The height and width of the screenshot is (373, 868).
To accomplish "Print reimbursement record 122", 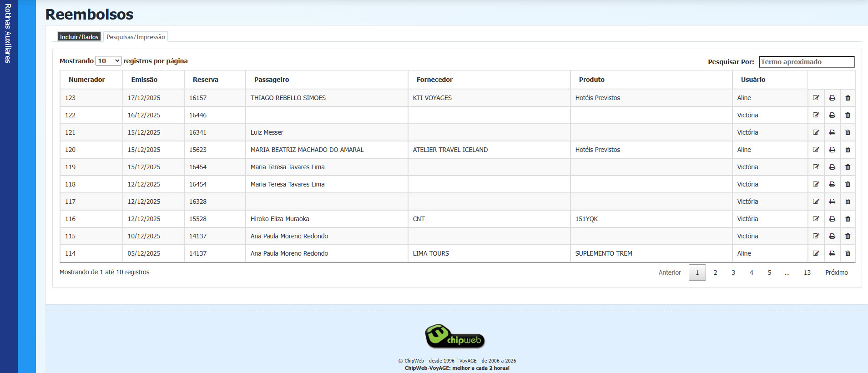I will coord(832,115).
